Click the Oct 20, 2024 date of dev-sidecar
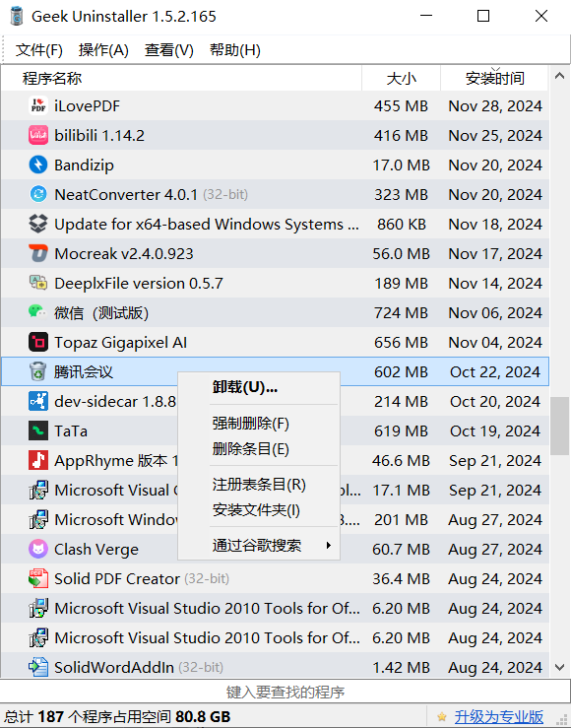Screen dimensions: 571x728 495,401
